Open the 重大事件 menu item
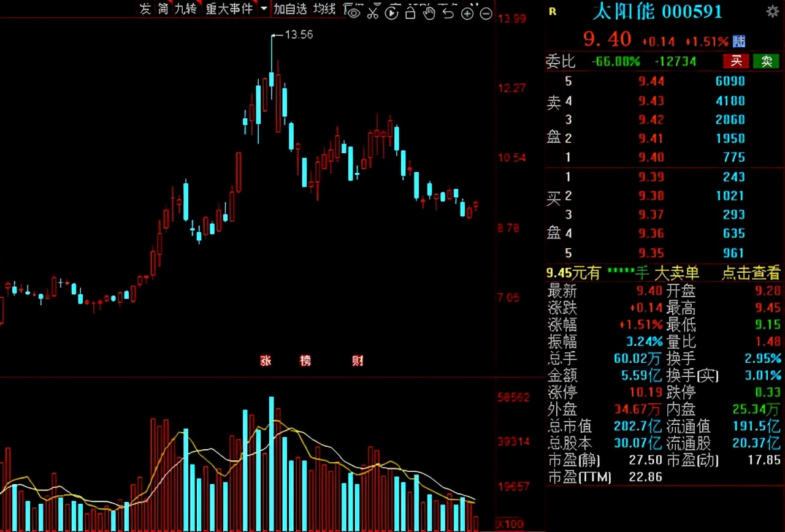 [229, 9]
